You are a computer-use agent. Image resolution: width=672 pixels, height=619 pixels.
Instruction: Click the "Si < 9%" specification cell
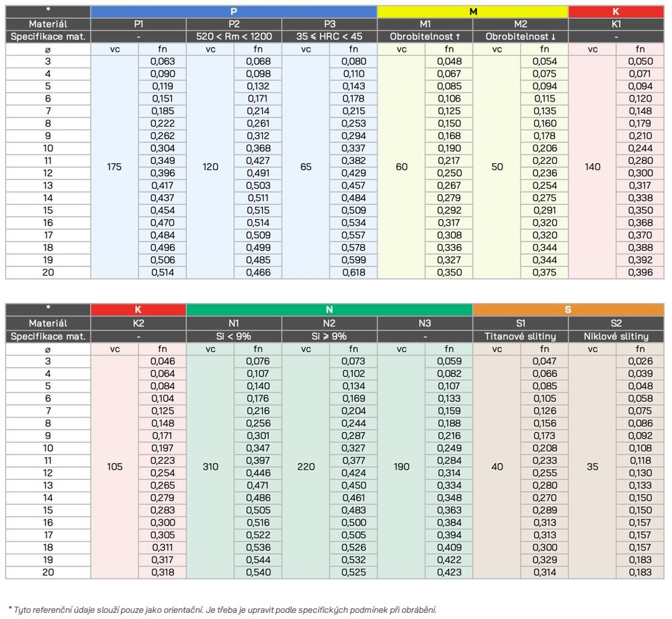point(234,335)
